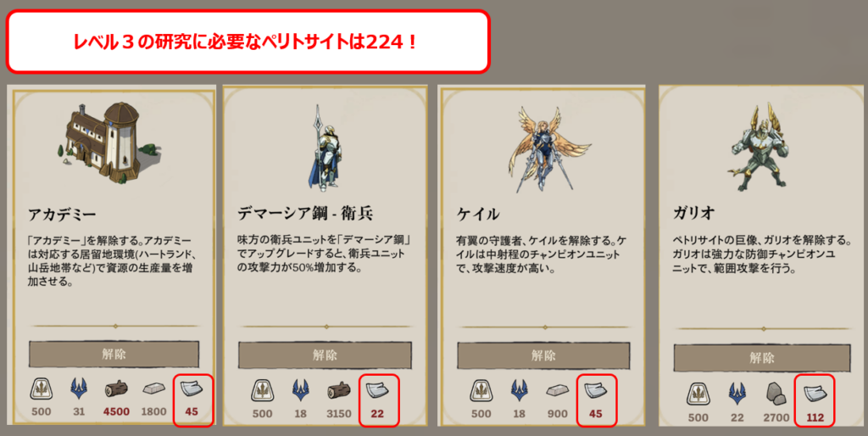Click the wood log icon showing 3150
The image size is (868, 436).
coord(339,390)
